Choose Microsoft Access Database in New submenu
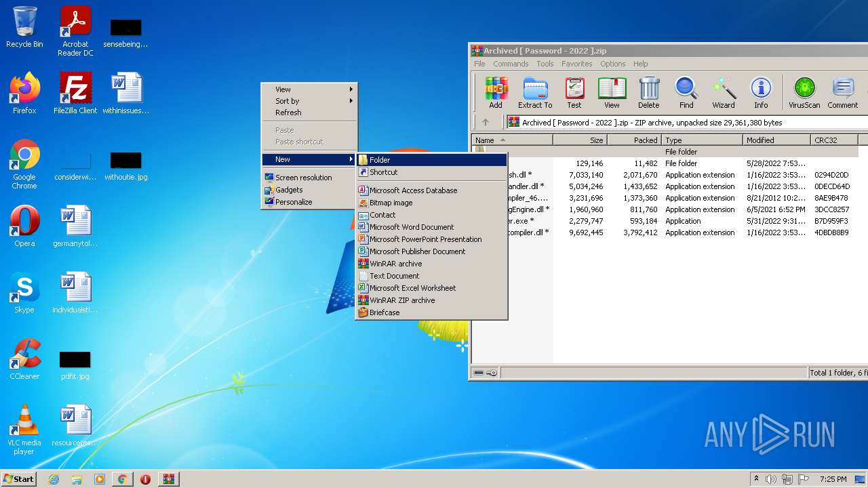The image size is (868, 488). pos(432,190)
